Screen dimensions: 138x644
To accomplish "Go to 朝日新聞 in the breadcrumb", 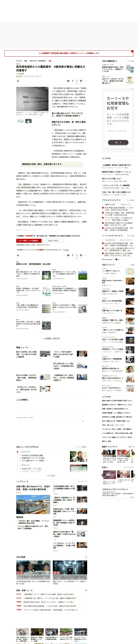I will click(x=19, y=61).
